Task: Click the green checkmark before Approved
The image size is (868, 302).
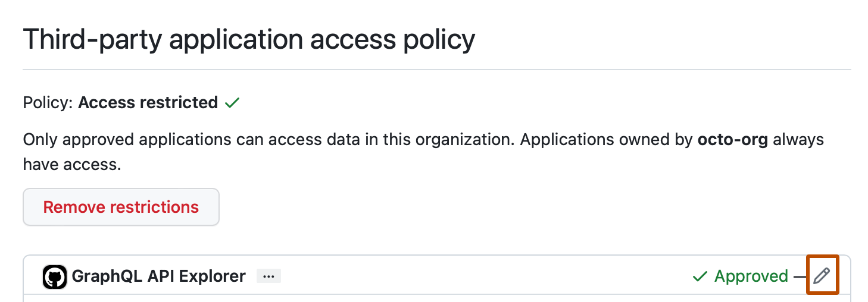Action: click(700, 276)
